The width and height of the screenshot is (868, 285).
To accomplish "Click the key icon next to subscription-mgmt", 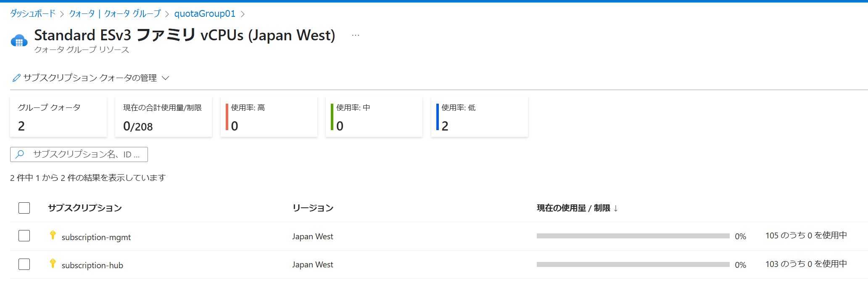I will [53, 235].
